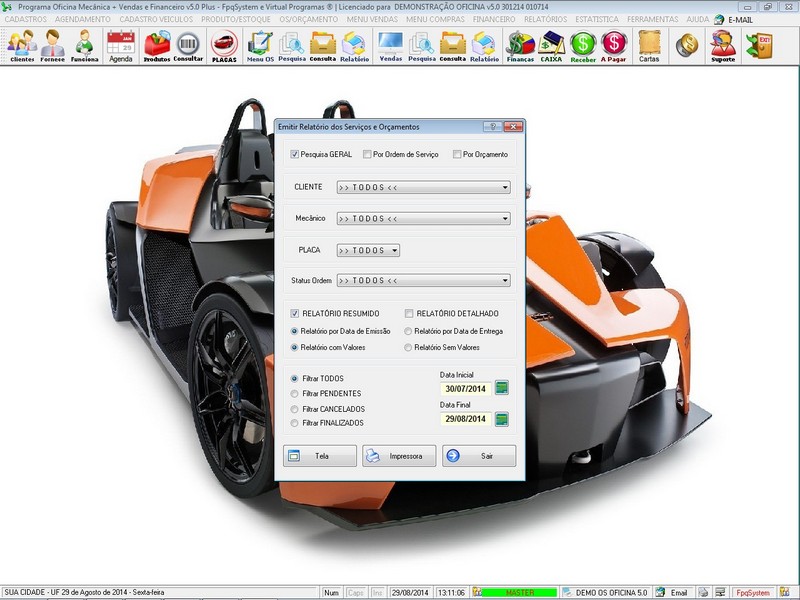Click the Produtos toolbox icon

coord(157,46)
